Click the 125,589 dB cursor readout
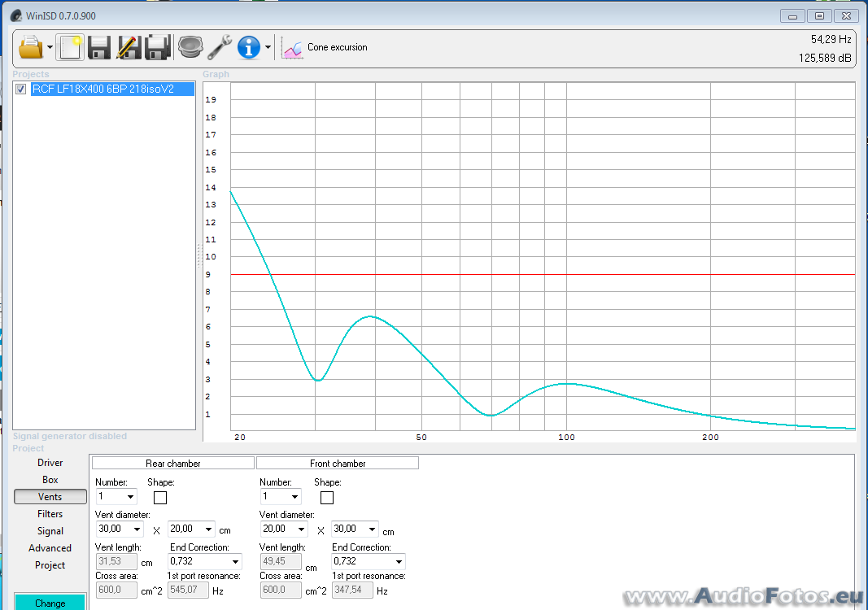The width and height of the screenshot is (868, 610). (825, 58)
